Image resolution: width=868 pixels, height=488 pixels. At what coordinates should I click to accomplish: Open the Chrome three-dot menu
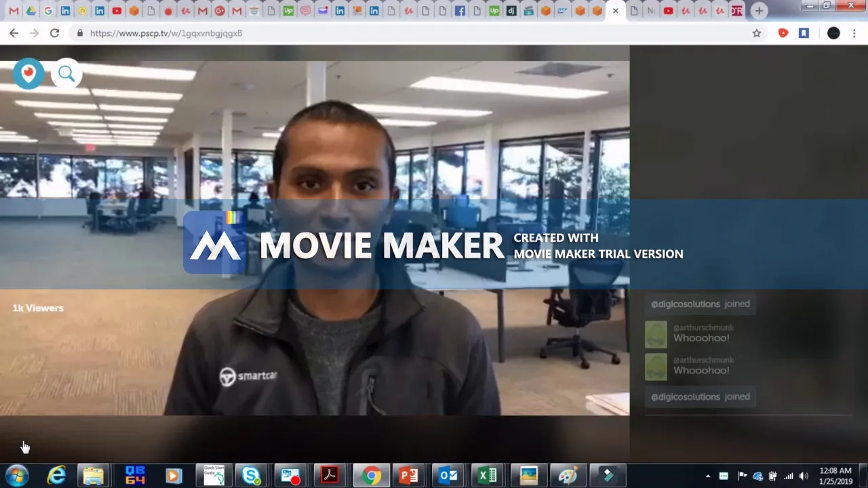pyautogui.click(x=854, y=33)
